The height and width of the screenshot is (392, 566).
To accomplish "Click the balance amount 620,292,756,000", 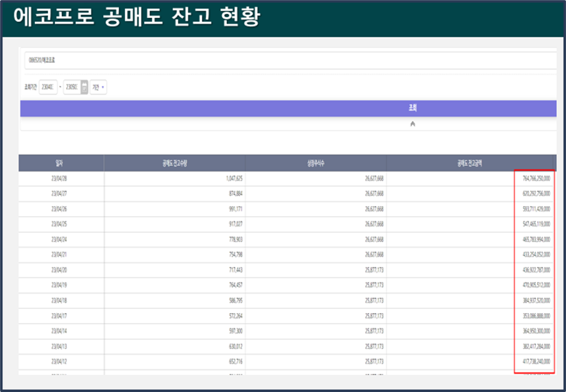I will 536,194.
